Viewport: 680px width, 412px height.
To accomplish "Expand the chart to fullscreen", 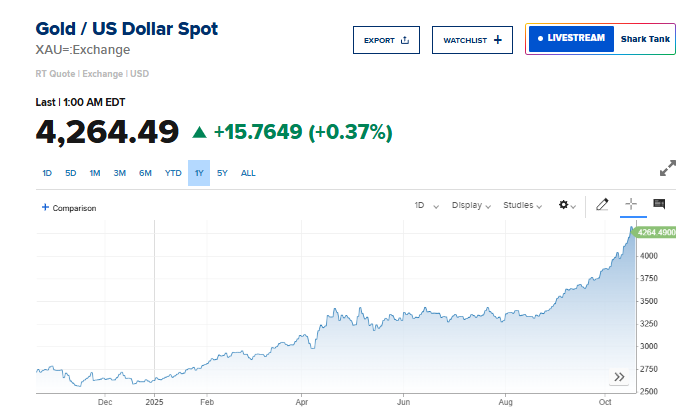I will pos(668,169).
